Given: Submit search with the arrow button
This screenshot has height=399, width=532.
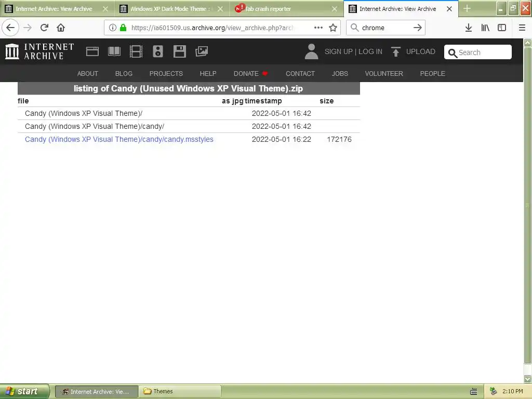Looking at the screenshot, I should [x=418, y=28].
